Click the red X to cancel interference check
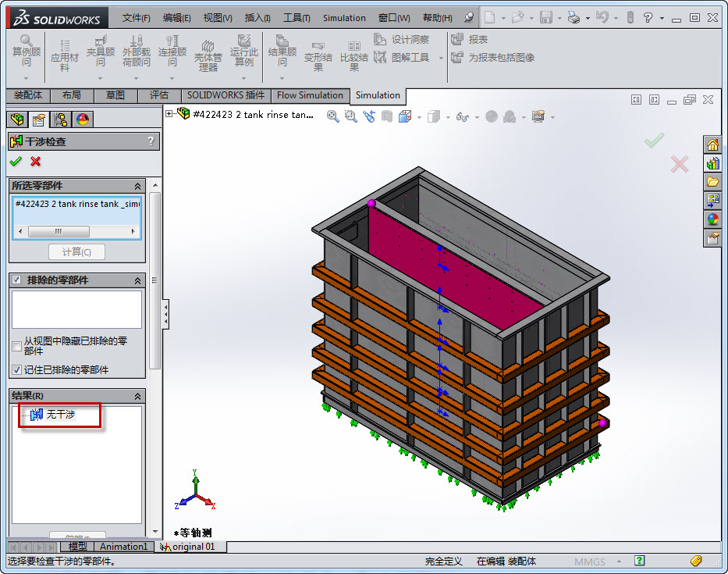728x574 pixels. 35,162
